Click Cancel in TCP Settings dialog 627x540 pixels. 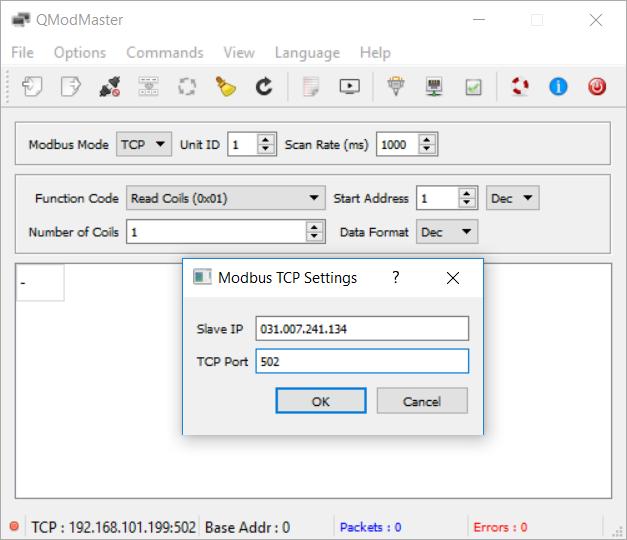[422, 401]
